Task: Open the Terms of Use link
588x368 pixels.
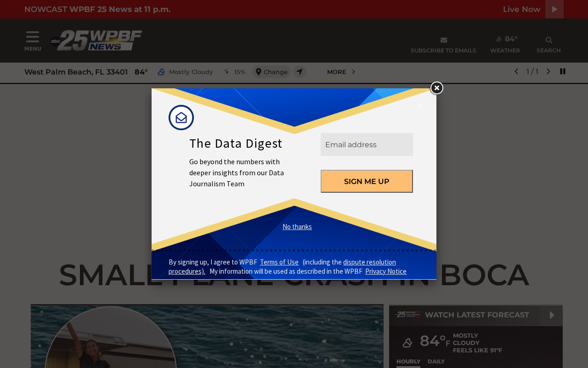Action: [279, 262]
